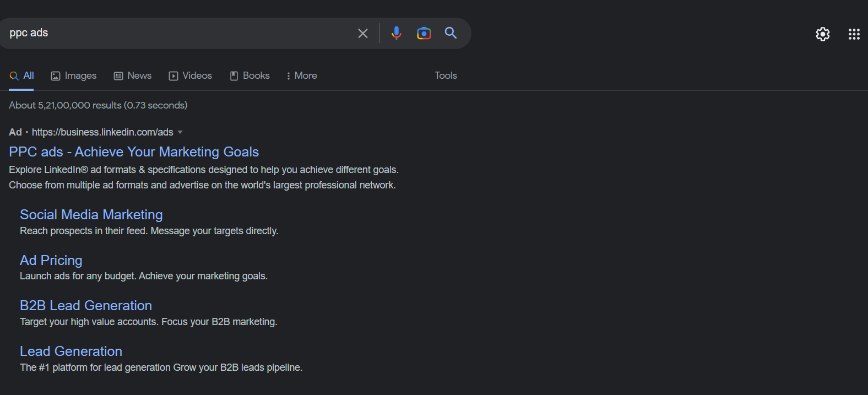Screen dimensions: 868x395
Task: Select the All results tab
Action: pos(21,76)
